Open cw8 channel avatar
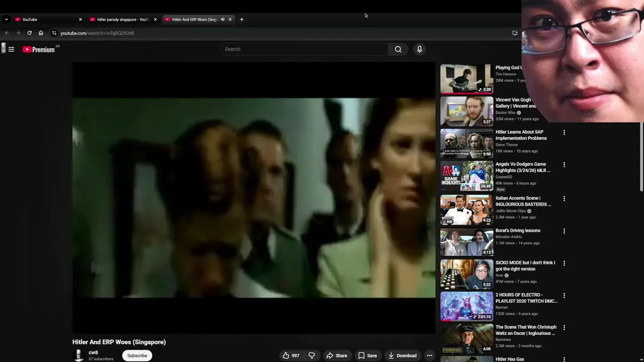This screenshot has width=644, height=362. [x=78, y=355]
